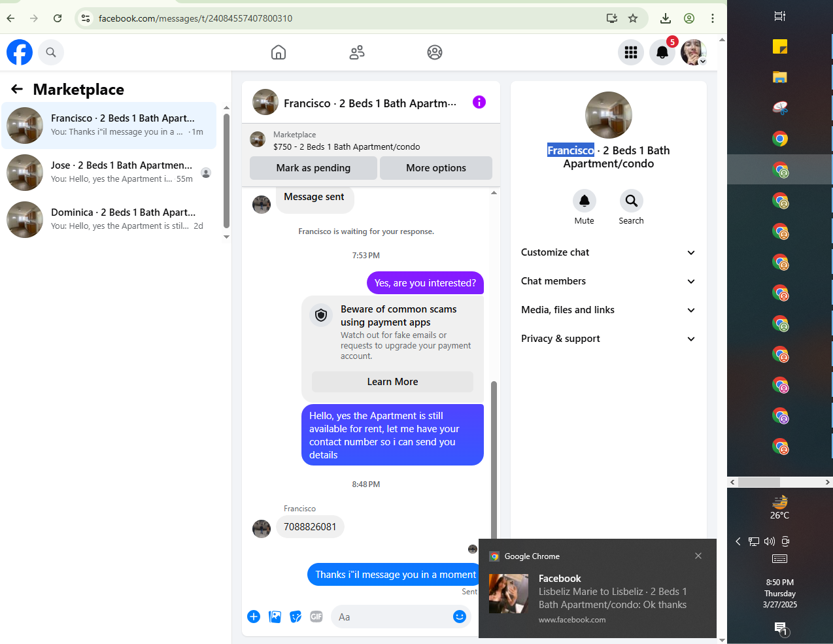Open the emoji picker in message box
Screen dimensions: 833x644
tap(460, 617)
